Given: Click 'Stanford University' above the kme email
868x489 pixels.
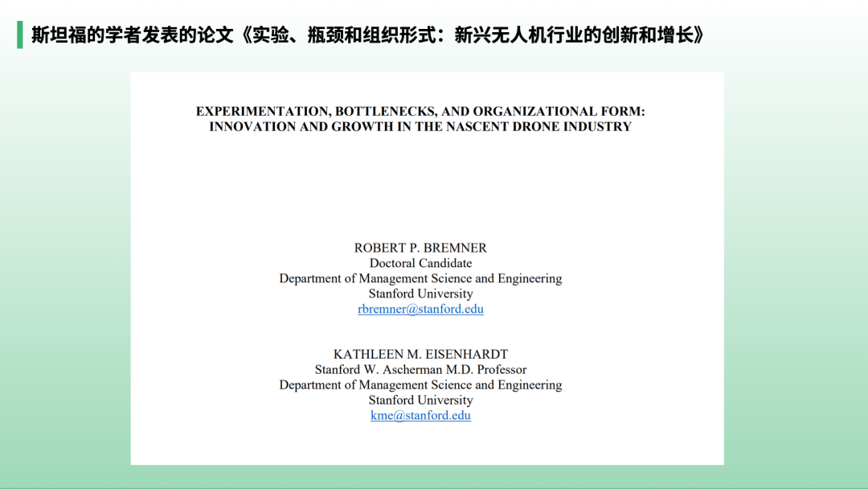Looking at the screenshot, I should tap(420, 401).
